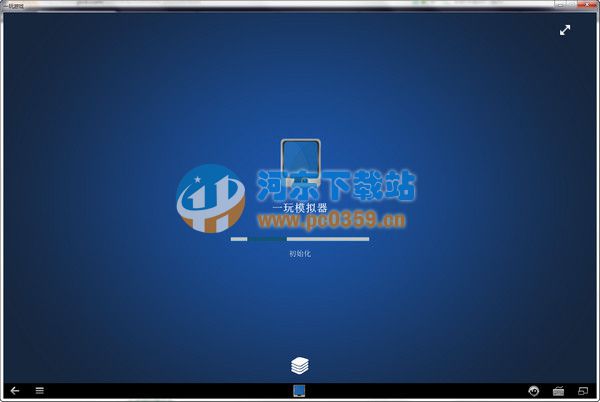The image size is (600, 402).
Task: Click the emulator logo tablet image
Action: pyautogui.click(x=300, y=163)
